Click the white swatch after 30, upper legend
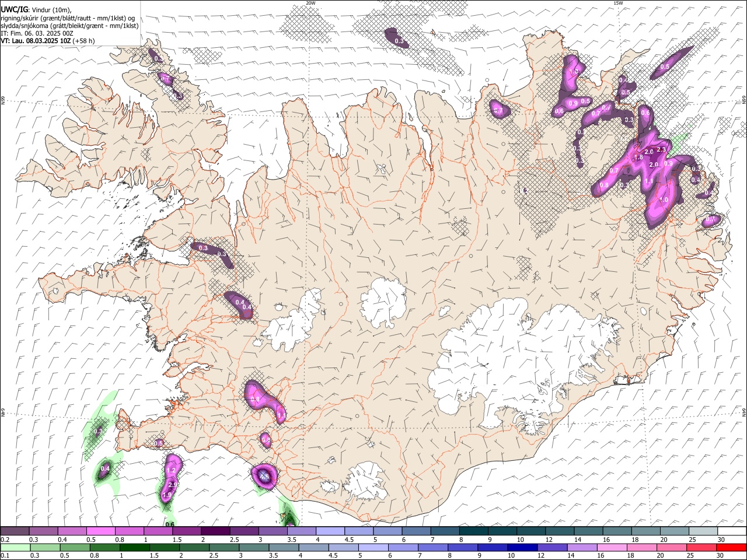This screenshot has width=747, height=560. coord(731,531)
